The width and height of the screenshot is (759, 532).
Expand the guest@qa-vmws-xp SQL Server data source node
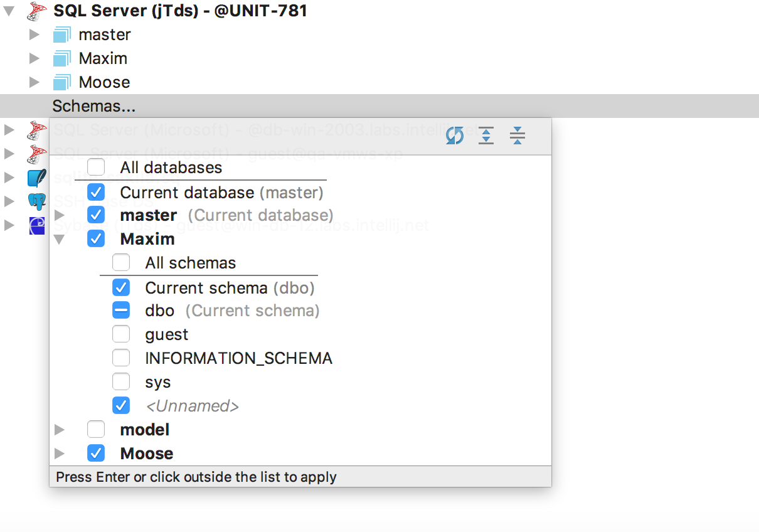coord(9,154)
